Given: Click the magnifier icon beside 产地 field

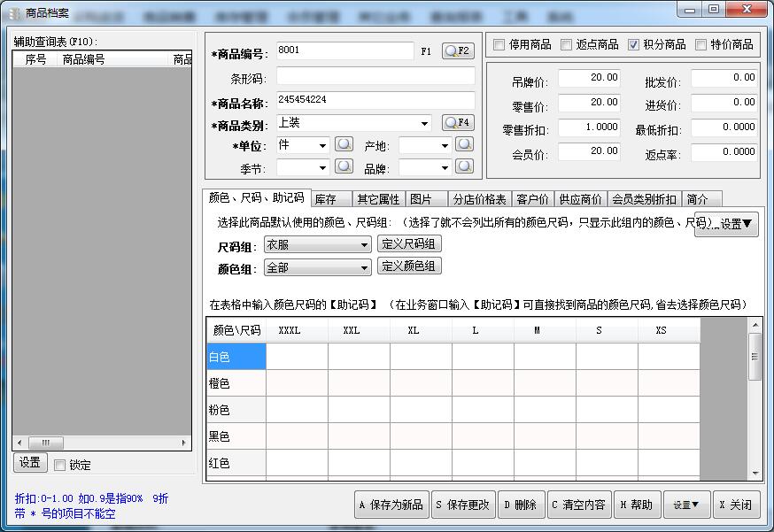Looking at the screenshot, I should [x=464, y=144].
